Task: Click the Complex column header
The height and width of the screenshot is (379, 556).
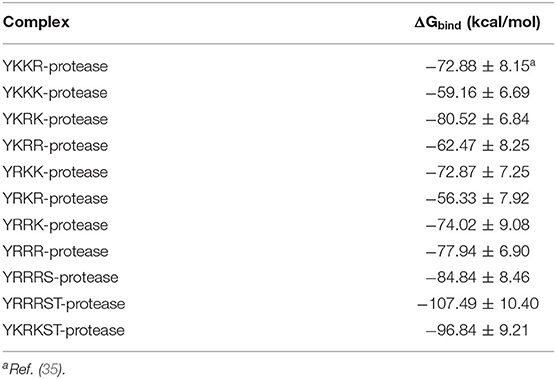Action: coord(36,22)
